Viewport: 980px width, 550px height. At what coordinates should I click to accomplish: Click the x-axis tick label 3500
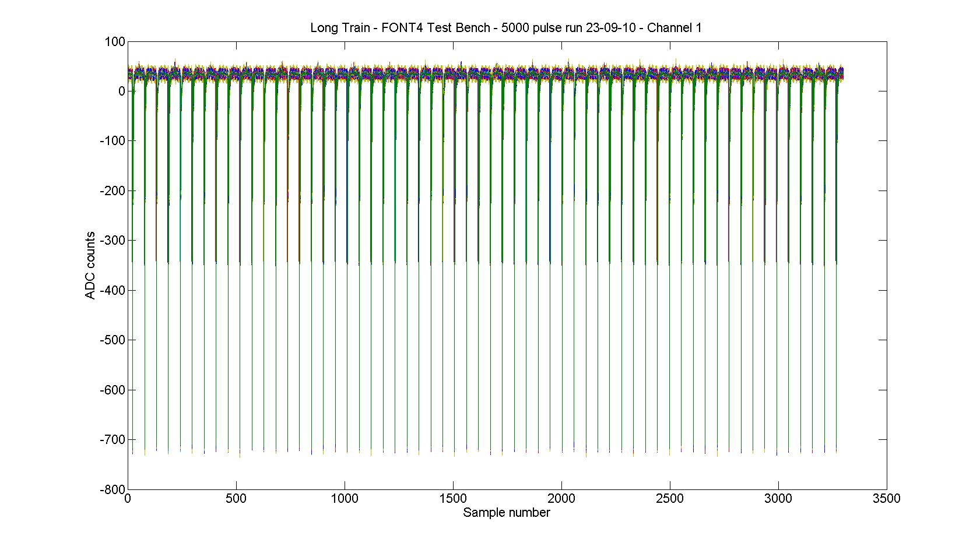[x=886, y=499]
